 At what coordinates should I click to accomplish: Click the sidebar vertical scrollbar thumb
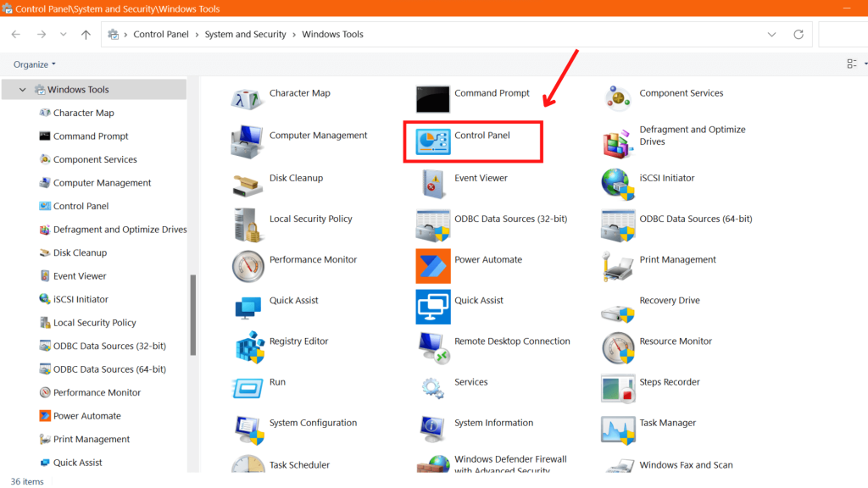pos(193,315)
